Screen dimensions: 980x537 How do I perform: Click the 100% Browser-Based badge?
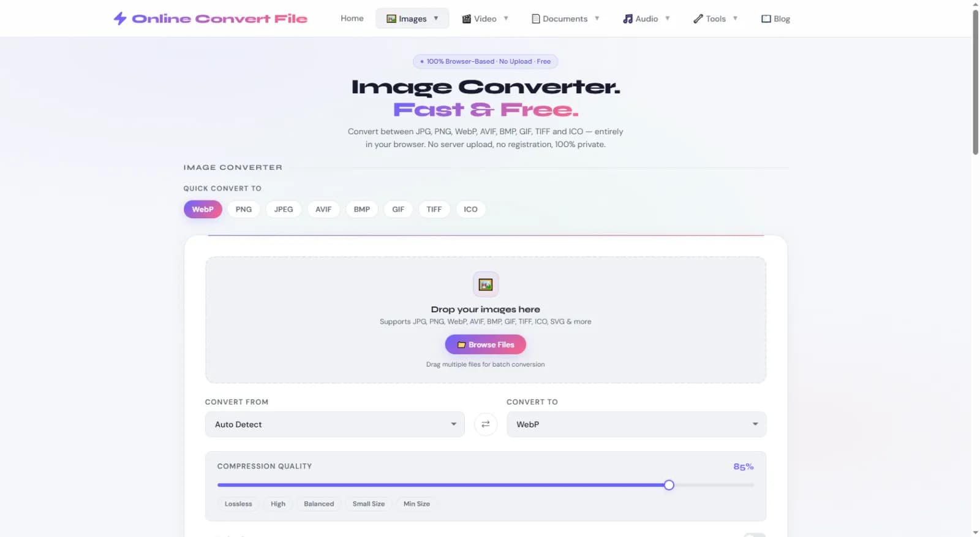pyautogui.click(x=486, y=61)
